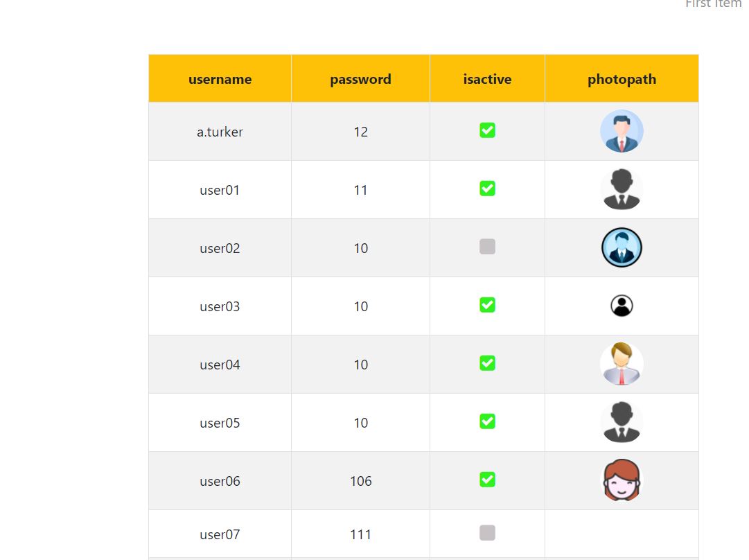Select the user04 username cell
This screenshot has width=749, height=560.
(x=220, y=365)
